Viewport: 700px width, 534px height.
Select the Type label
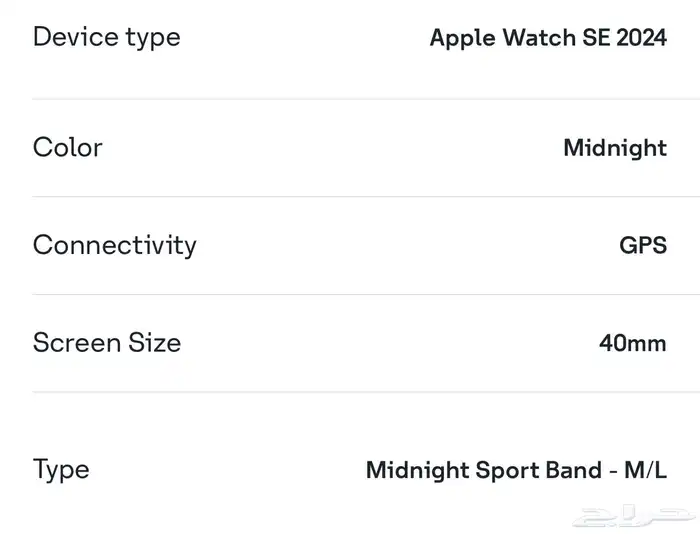click(61, 470)
